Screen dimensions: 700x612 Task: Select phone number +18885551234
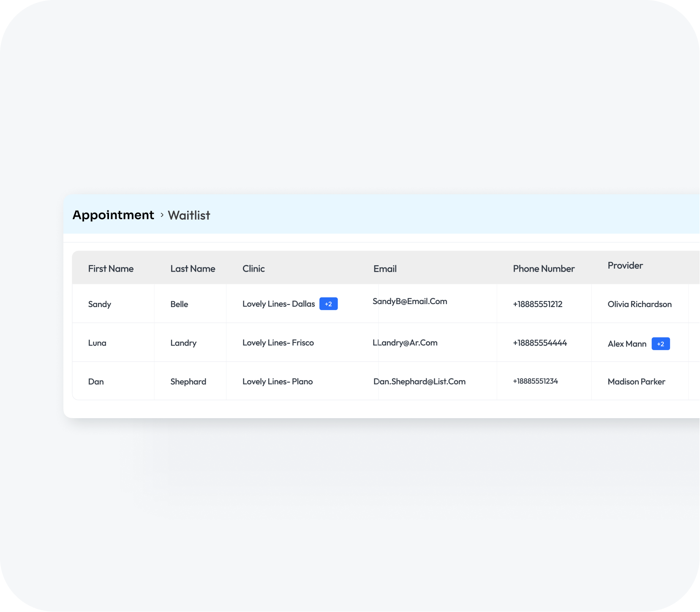click(535, 381)
